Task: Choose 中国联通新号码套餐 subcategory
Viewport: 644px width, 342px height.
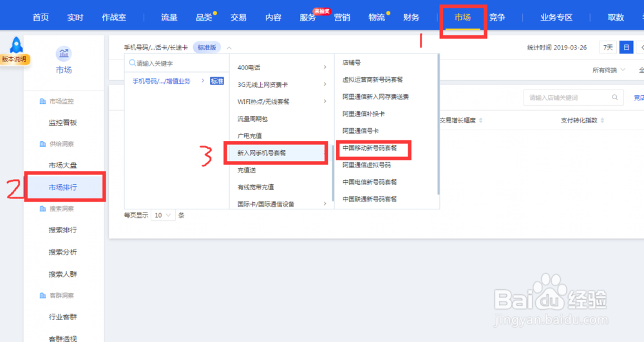Action: tap(370, 199)
